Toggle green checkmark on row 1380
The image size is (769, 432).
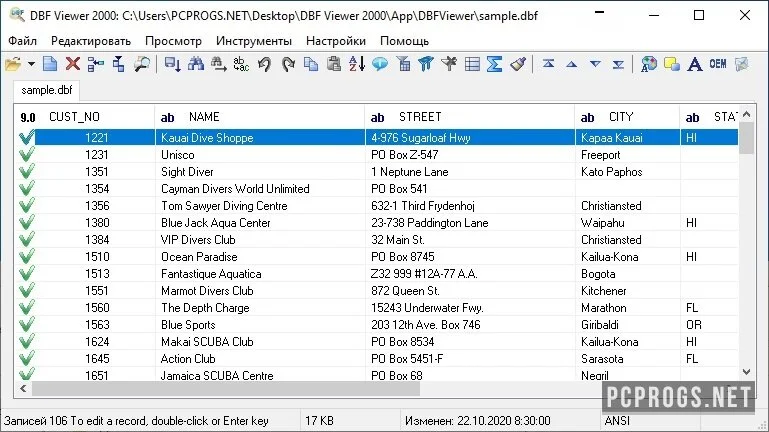pyautogui.click(x=26, y=223)
